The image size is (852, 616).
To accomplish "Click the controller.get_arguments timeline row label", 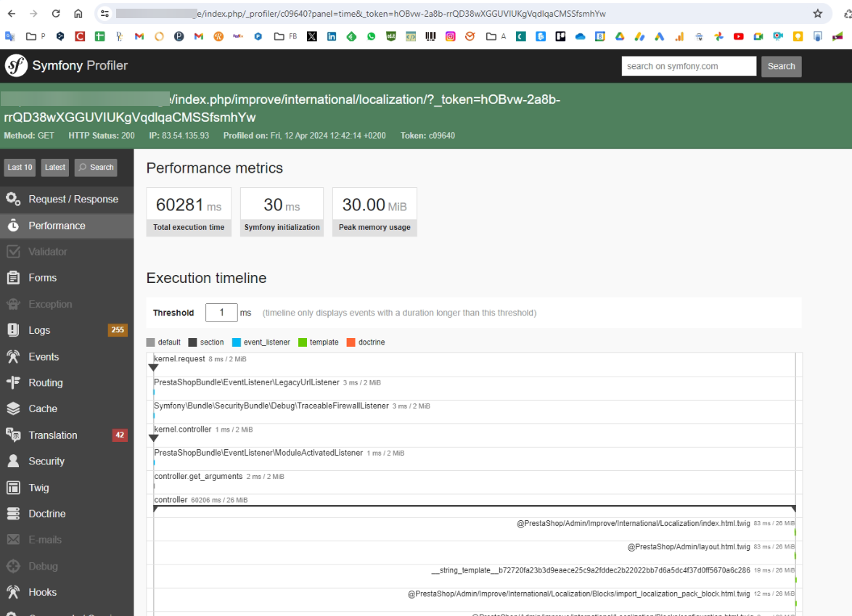I will coord(198,477).
